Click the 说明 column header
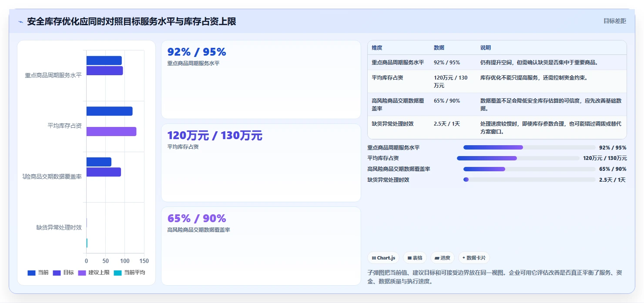644x303 pixels. coord(486,48)
